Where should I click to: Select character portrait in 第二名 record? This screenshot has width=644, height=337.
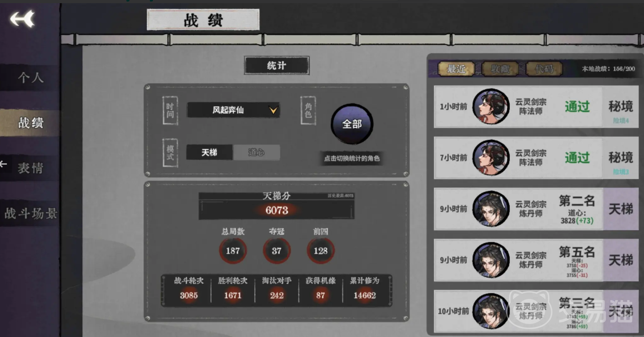490,209
